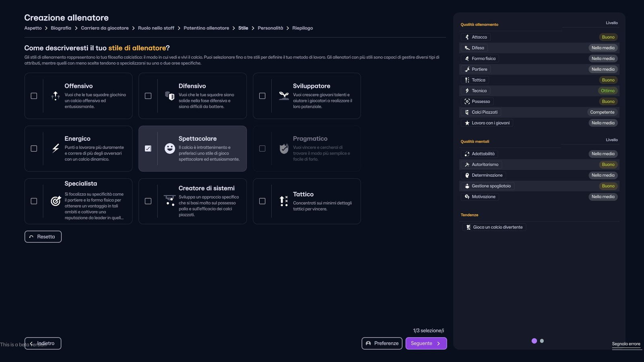Click the Creatore di sistemi icon
644x362 pixels.
[x=170, y=200]
